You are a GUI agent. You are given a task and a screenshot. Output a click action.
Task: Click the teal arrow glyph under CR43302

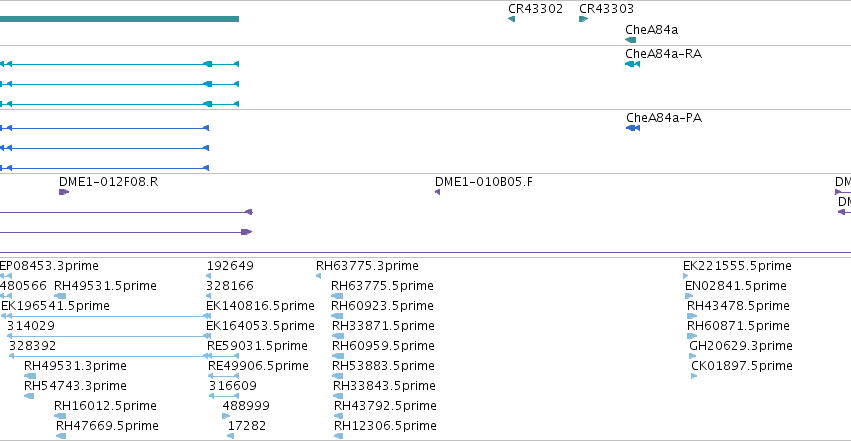pos(511,19)
